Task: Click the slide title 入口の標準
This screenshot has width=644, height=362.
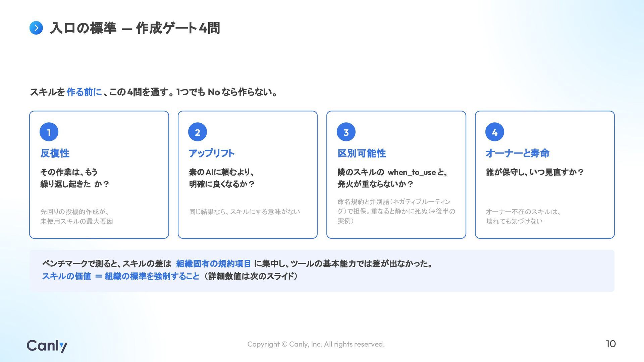Action: tap(83, 28)
